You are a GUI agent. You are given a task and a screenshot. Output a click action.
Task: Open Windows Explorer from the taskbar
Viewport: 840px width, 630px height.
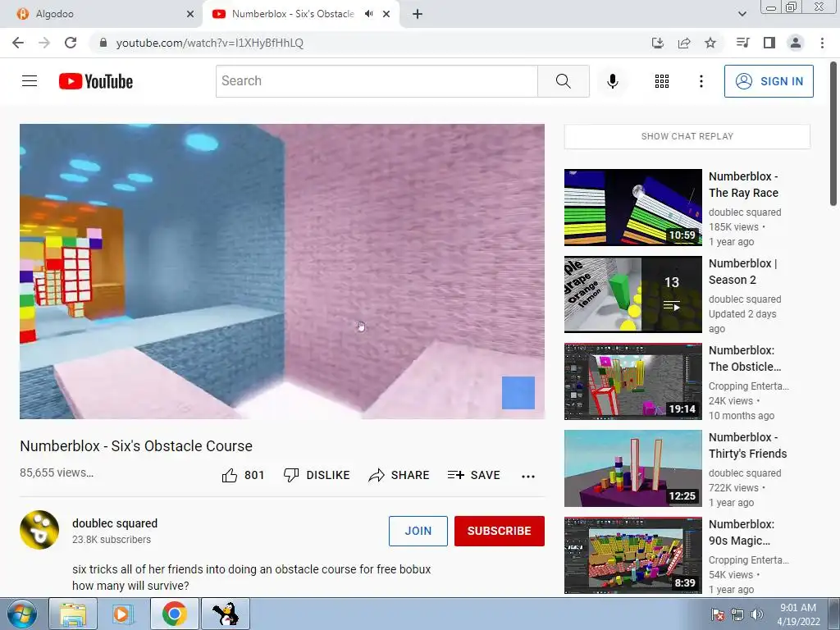(x=73, y=614)
